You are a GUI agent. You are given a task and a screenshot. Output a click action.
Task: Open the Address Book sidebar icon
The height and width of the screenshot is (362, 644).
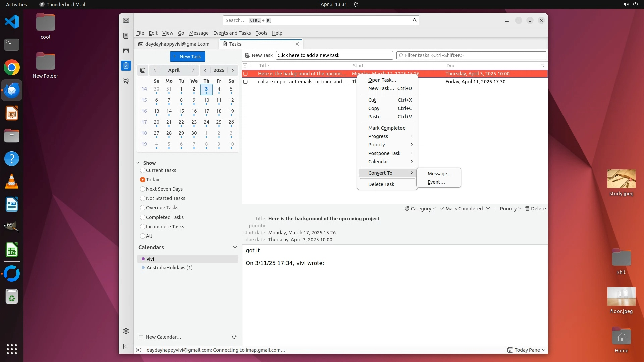(126, 36)
